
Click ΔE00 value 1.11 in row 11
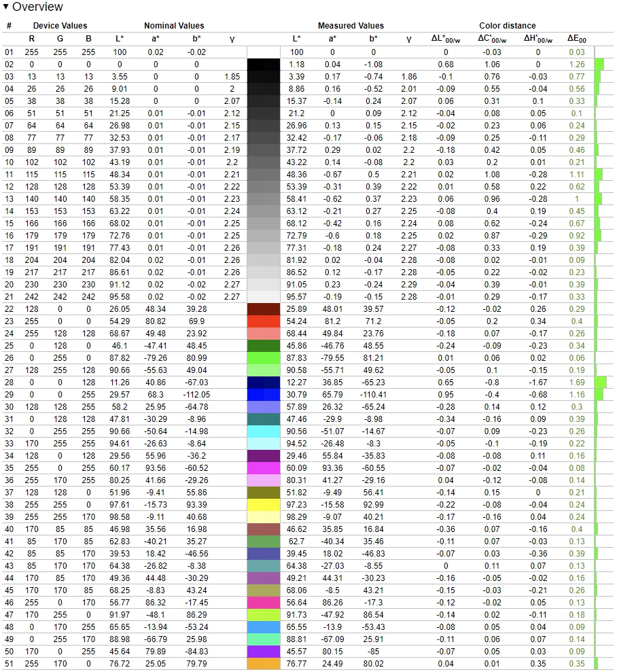coord(577,175)
